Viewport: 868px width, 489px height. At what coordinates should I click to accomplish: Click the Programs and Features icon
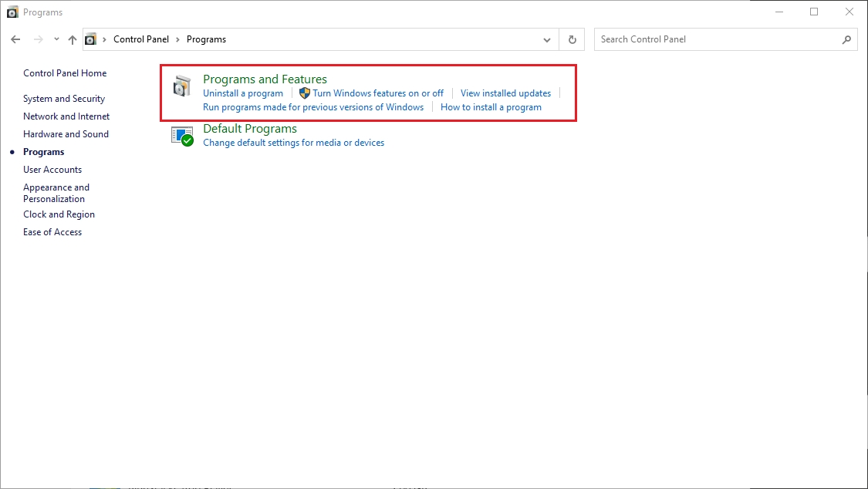tap(182, 86)
